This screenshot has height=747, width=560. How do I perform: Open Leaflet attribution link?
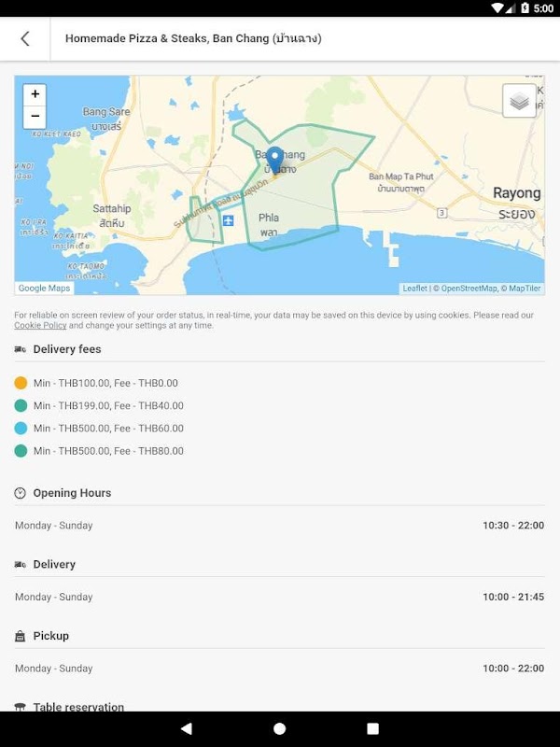coord(414,289)
